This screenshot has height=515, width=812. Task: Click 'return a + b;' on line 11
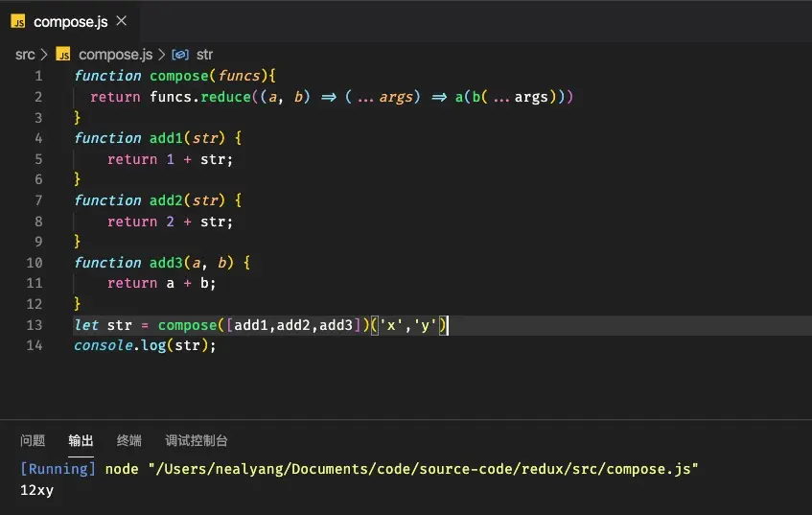[162, 284]
